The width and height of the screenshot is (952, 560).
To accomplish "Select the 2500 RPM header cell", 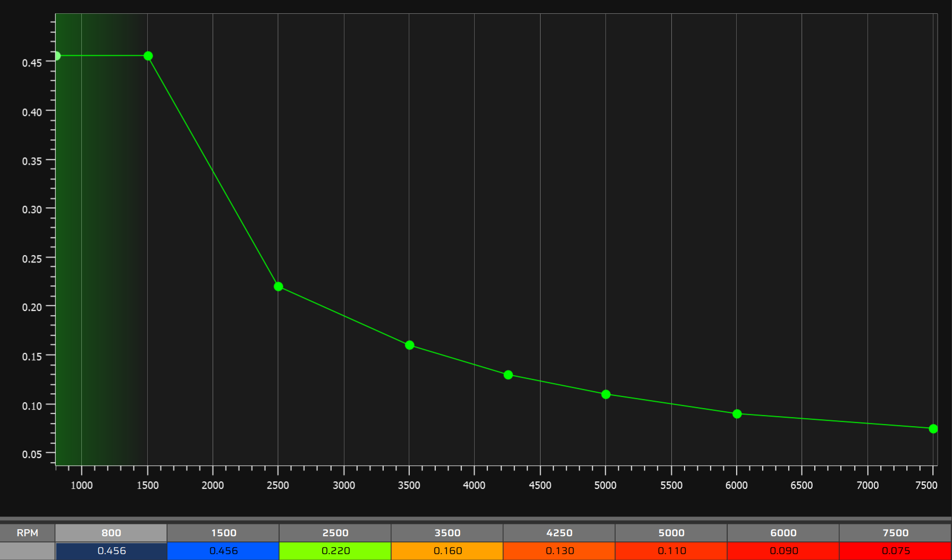I will (335, 532).
